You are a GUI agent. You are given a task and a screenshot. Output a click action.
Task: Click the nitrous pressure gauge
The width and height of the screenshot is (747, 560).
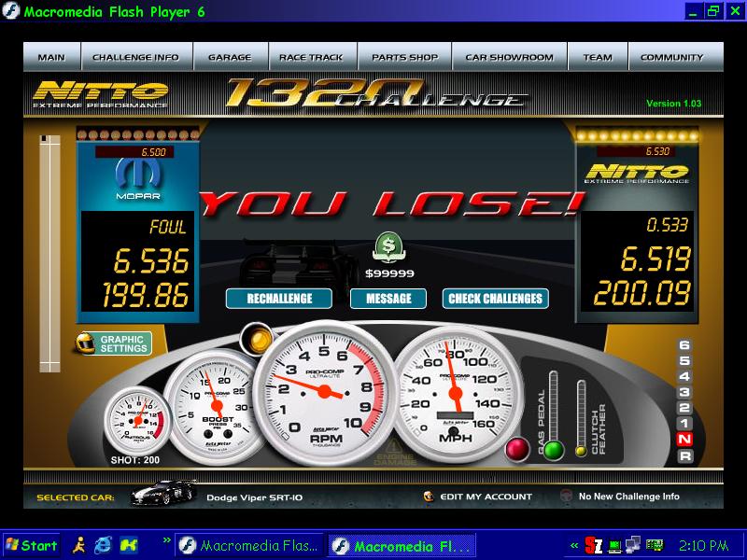point(137,420)
